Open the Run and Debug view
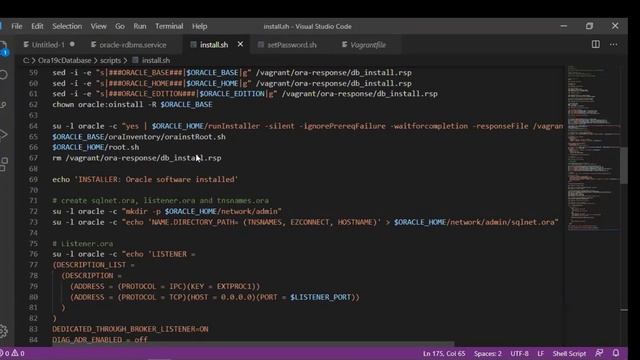Screen dimensions: 640x360 pyautogui.click(x=4, y=135)
